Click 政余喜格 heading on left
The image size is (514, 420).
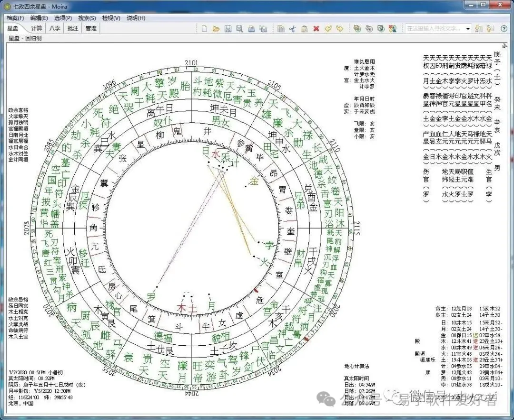click(19, 110)
